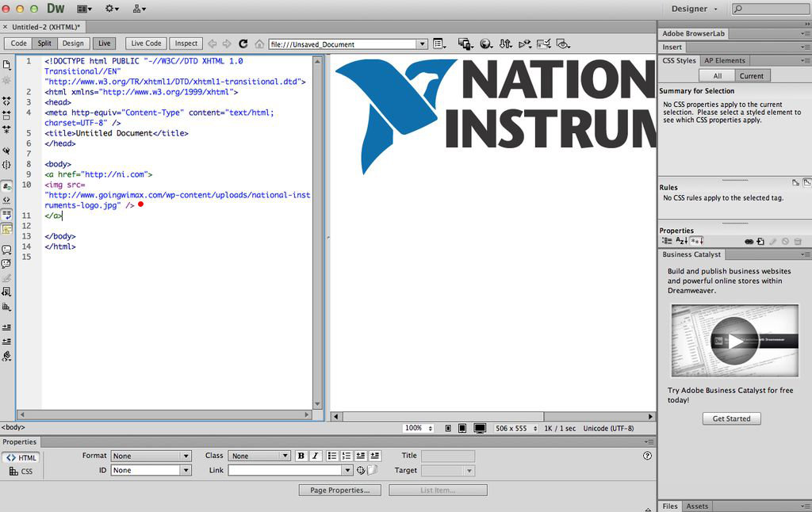Viewport: 812px width, 512px height.
Task: Open the Designer workspace switcher
Action: tap(695, 9)
